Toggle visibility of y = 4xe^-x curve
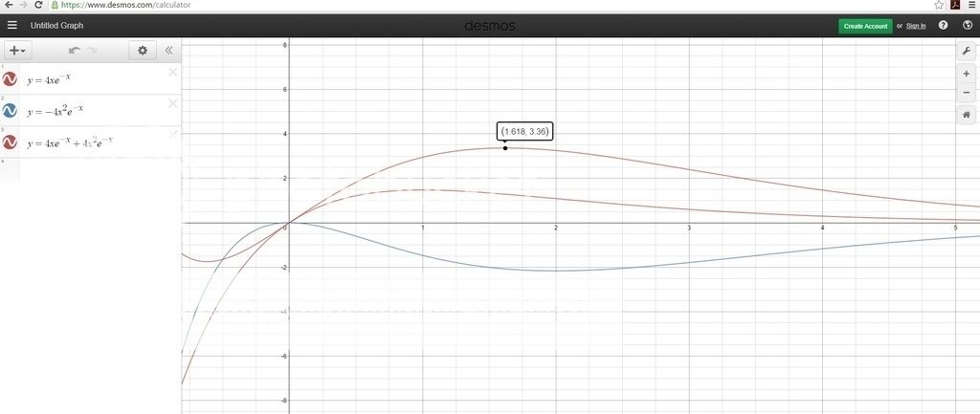The image size is (980, 414). point(10,79)
